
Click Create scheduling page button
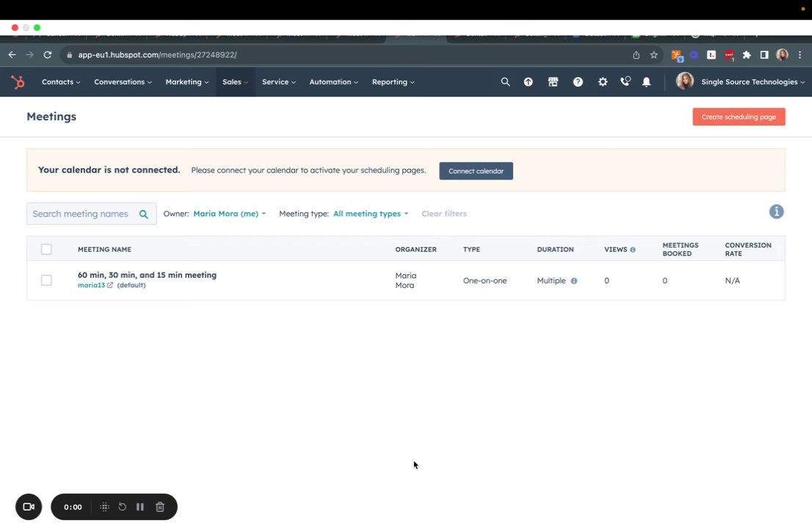(739, 117)
